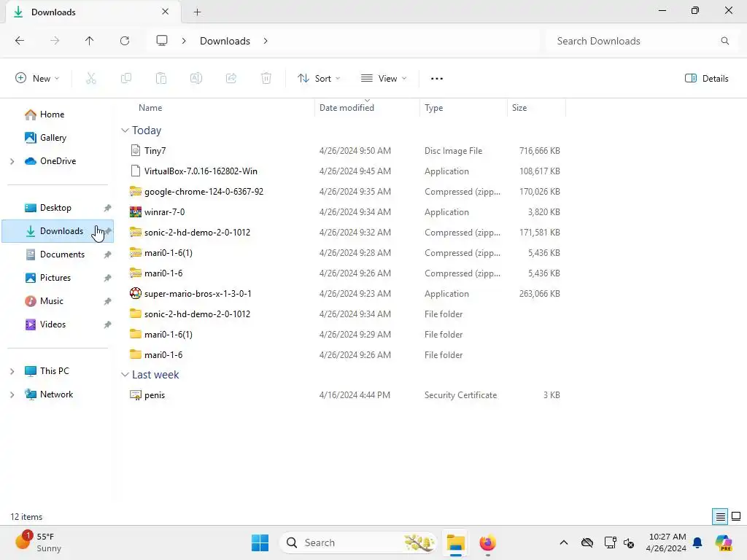Open Copilot preview icon in taskbar
The height and width of the screenshot is (560, 747).
click(724, 542)
